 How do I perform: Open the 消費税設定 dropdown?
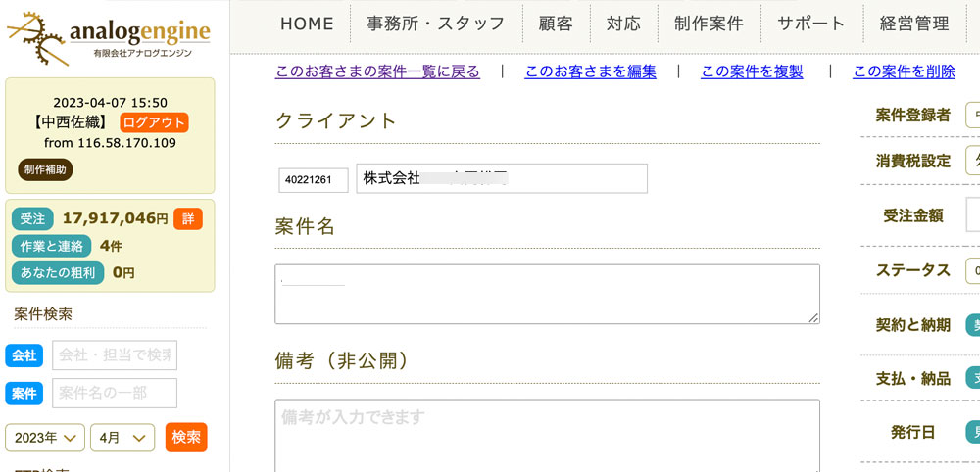tap(972, 162)
